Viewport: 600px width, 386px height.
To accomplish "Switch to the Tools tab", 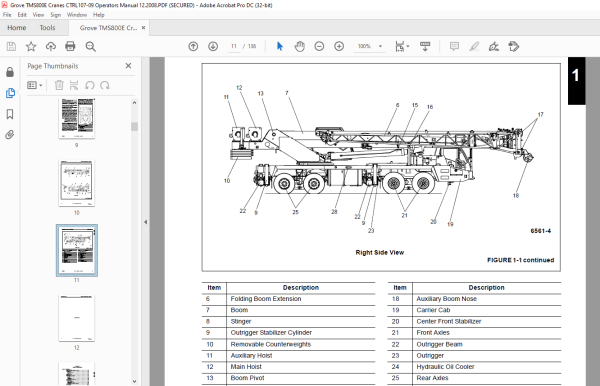I will [x=47, y=28].
